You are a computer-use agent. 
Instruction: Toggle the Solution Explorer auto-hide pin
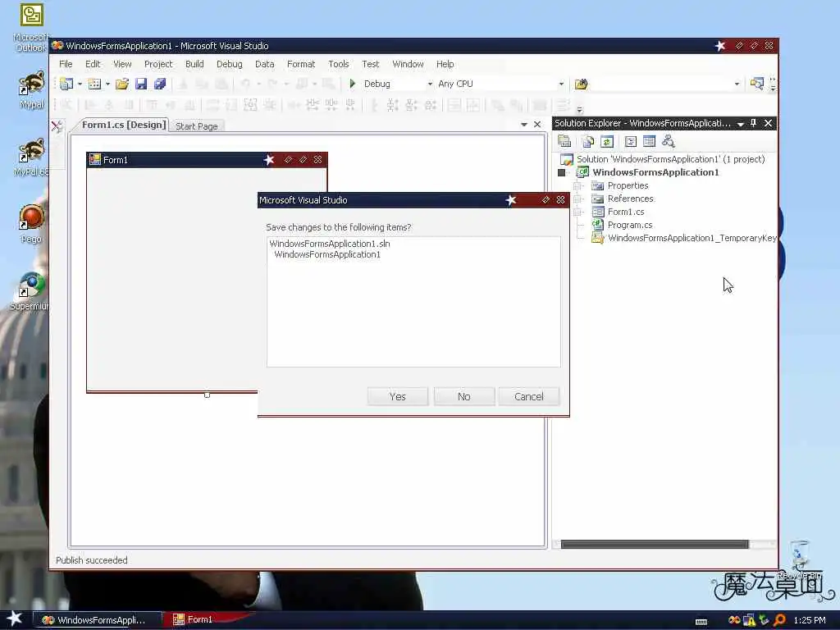click(x=753, y=123)
